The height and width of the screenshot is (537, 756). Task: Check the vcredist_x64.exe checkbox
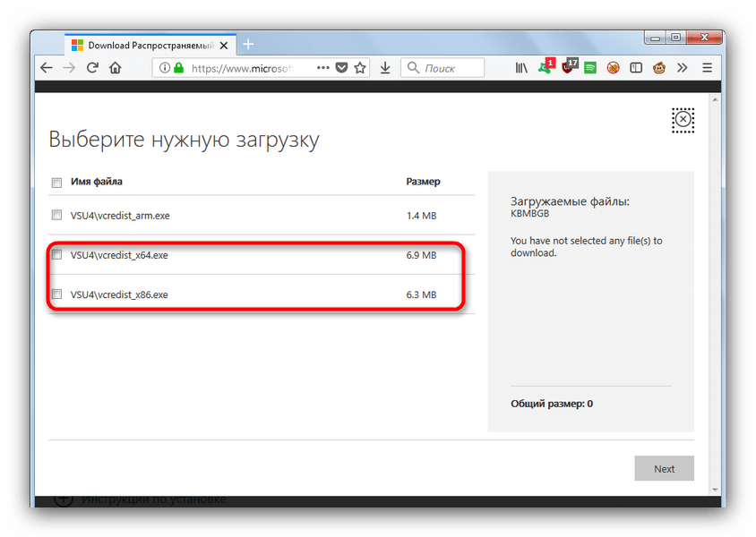(x=57, y=255)
